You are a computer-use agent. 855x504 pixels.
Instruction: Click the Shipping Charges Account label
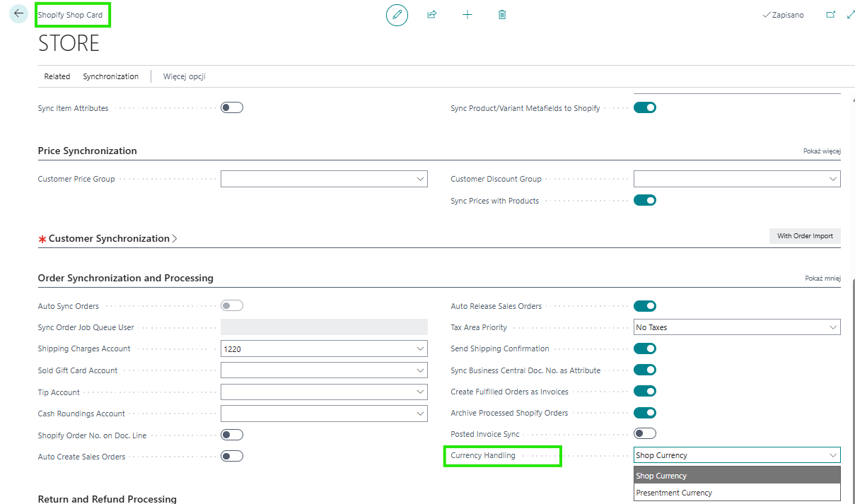click(84, 348)
